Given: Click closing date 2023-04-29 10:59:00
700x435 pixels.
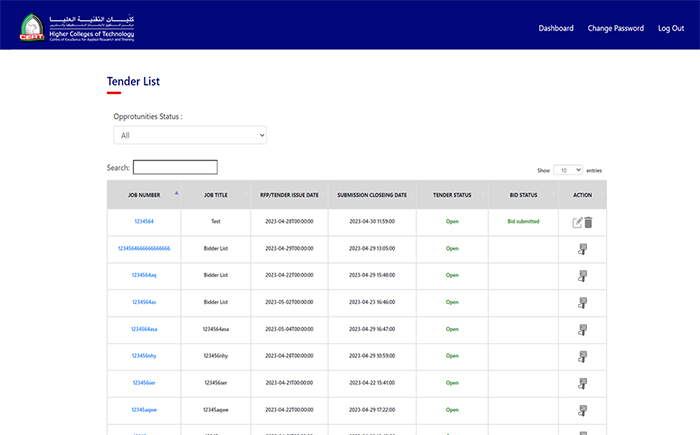Looking at the screenshot, I should pyautogui.click(x=372, y=356).
